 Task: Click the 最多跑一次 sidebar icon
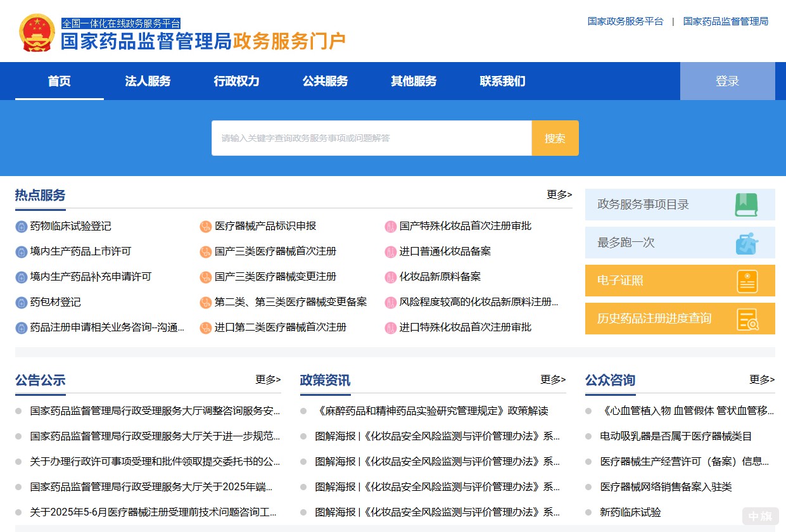pos(747,243)
